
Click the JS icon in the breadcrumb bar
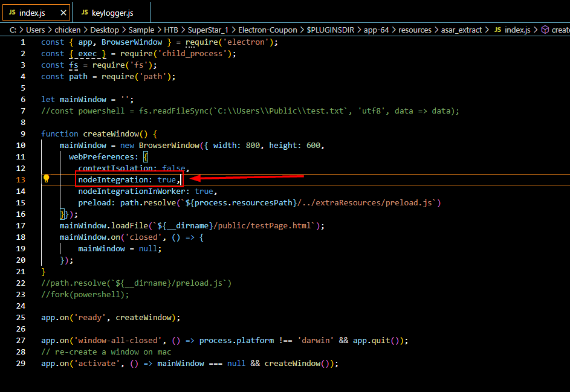(497, 30)
